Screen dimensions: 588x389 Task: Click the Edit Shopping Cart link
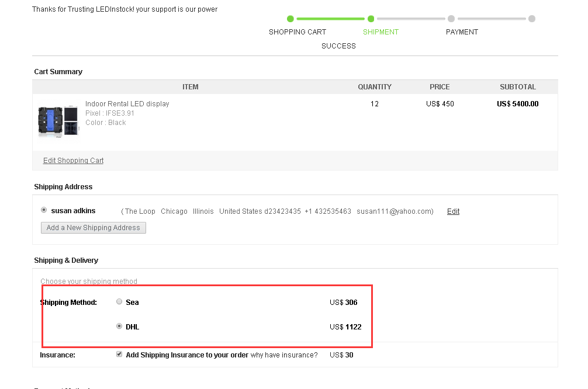[73, 161]
